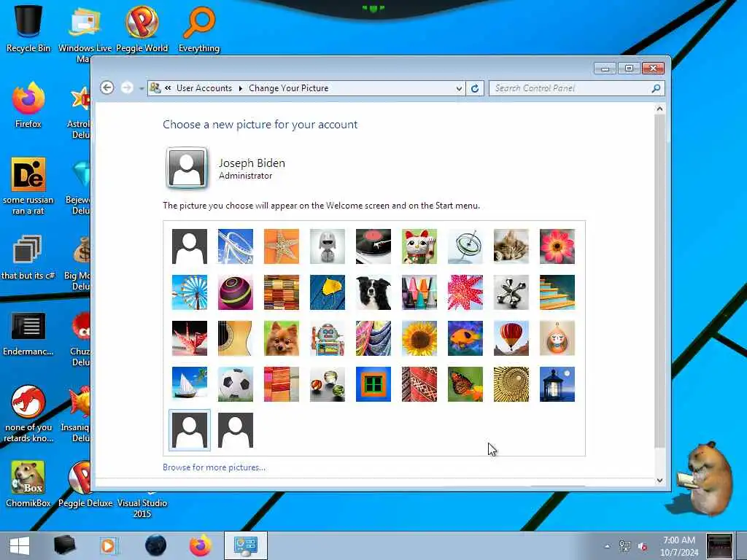
Task: Select the sailboat on beach picture
Action: (190, 384)
